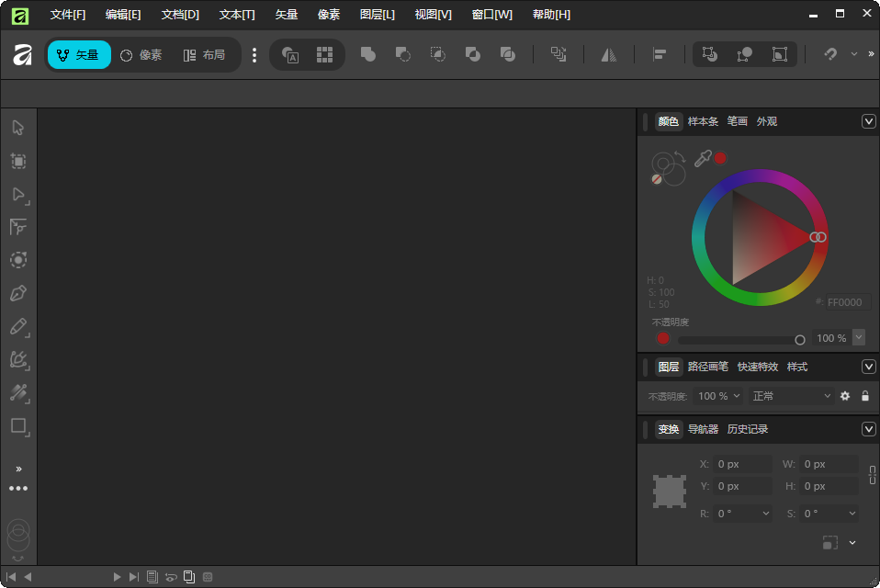Click the boolean Intersect shapes icon
Viewport: 880px width, 588px height.
click(438, 54)
